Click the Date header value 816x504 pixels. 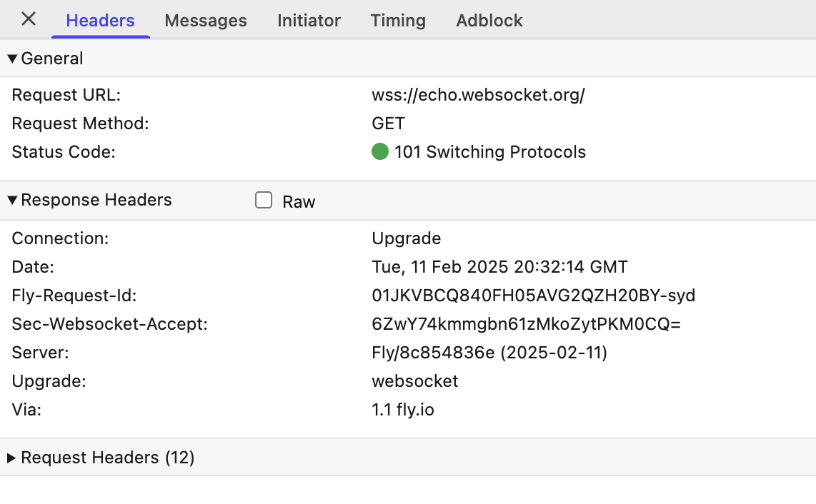(x=499, y=267)
